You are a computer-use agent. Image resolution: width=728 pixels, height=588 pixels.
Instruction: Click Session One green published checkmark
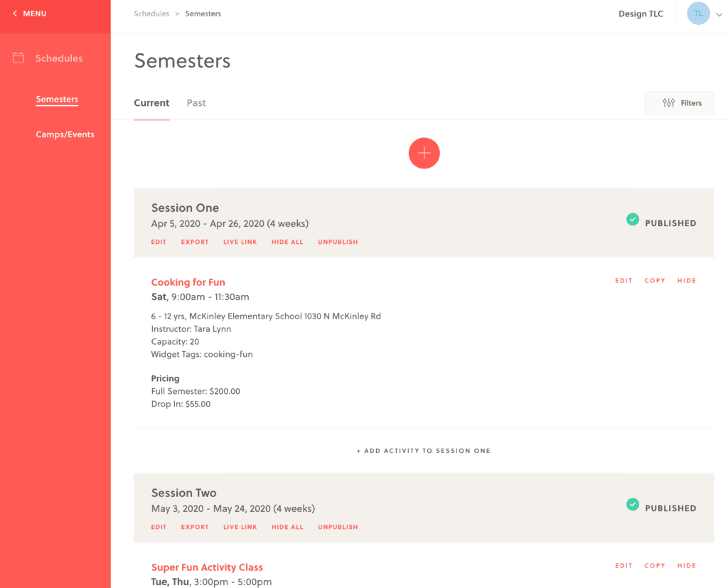[632, 220]
